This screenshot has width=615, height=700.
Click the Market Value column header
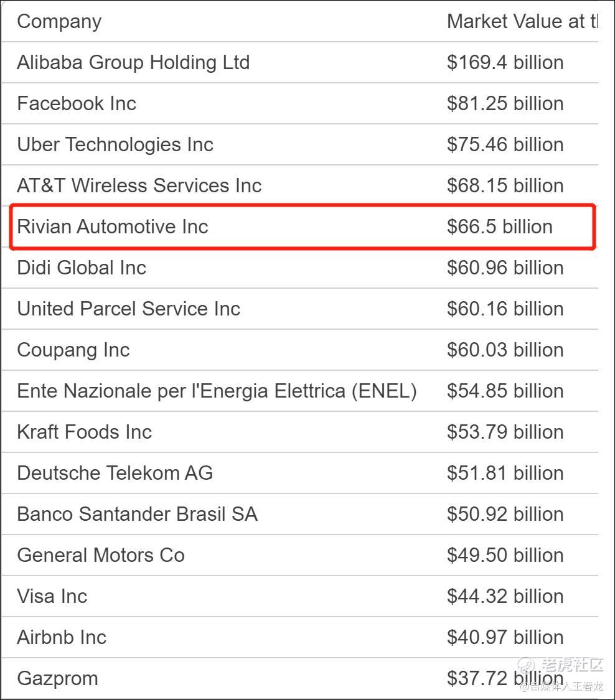[x=522, y=21]
